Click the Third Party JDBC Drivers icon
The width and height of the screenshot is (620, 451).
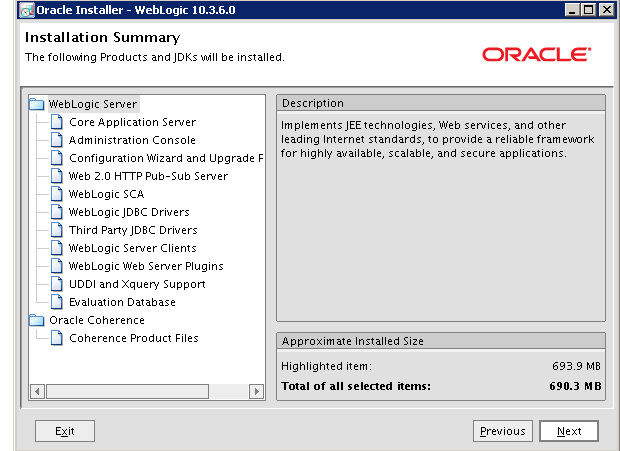(x=57, y=230)
